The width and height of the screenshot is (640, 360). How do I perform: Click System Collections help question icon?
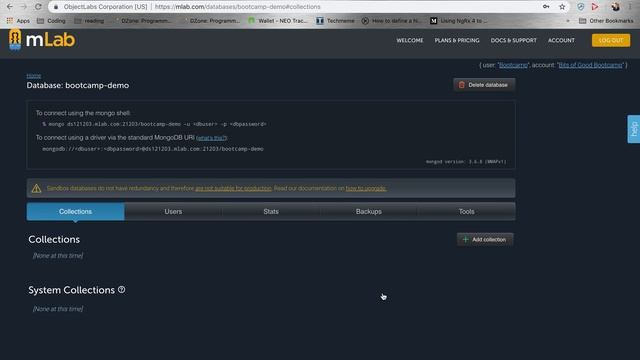pyautogui.click(x=122, y=290)
